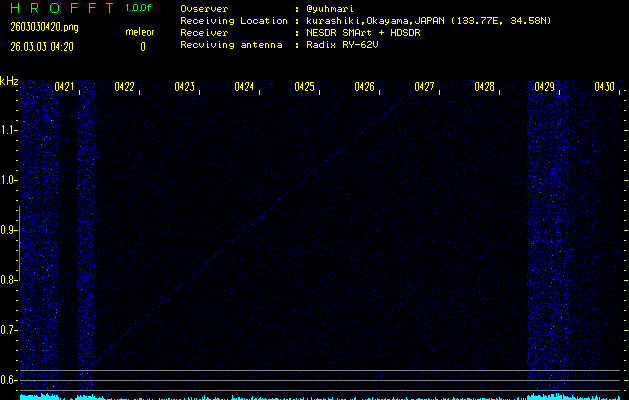The width and height of the screenshot is (629, 400).
Task: Select the NESDR SMArt + HDSDR value
Action: click(363, 33)
